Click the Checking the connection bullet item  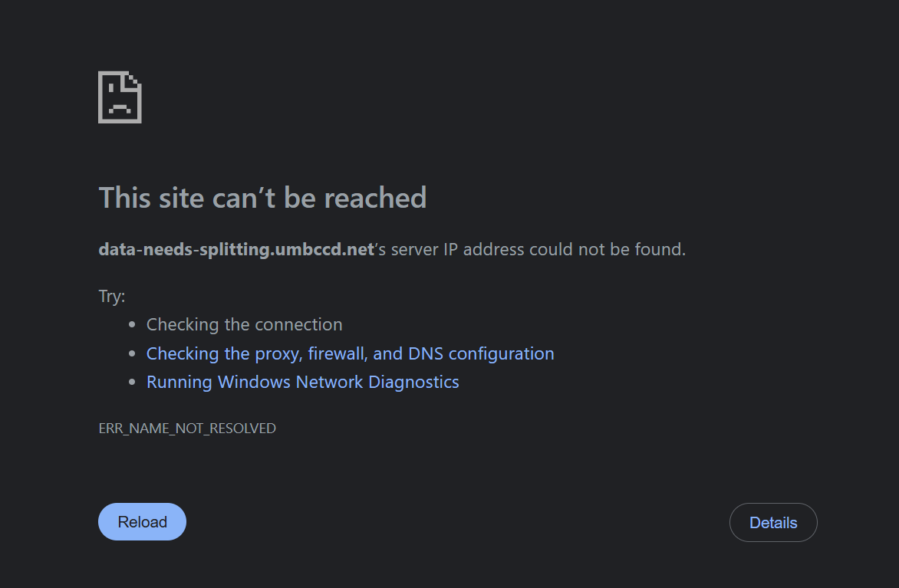tap(244, 324)
